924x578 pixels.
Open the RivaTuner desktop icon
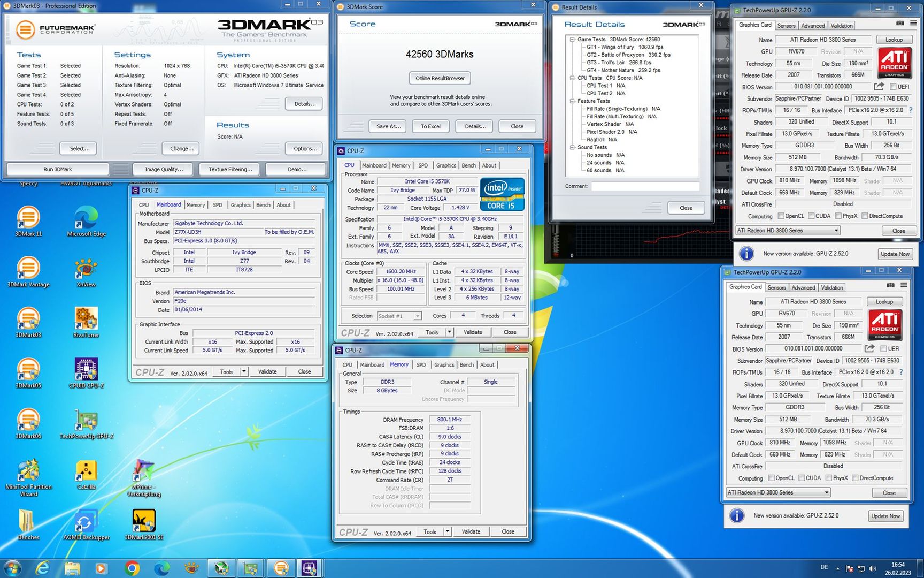[86, 323]
